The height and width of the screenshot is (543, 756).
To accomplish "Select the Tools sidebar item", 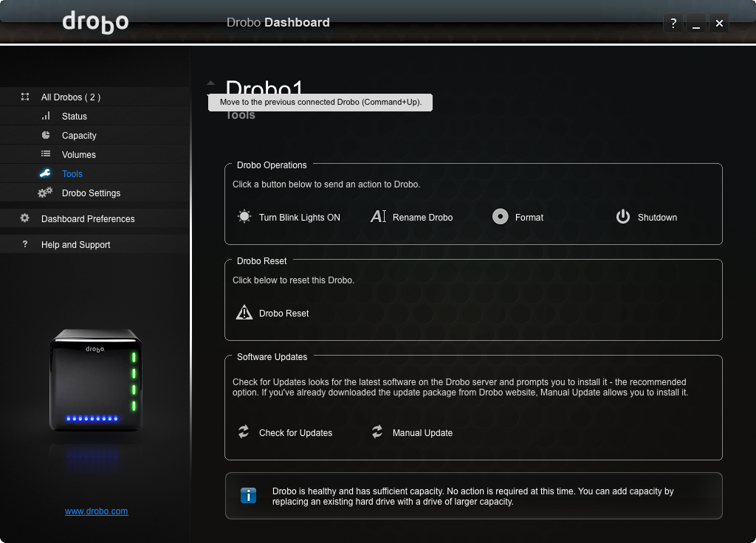I will point(72,174).
